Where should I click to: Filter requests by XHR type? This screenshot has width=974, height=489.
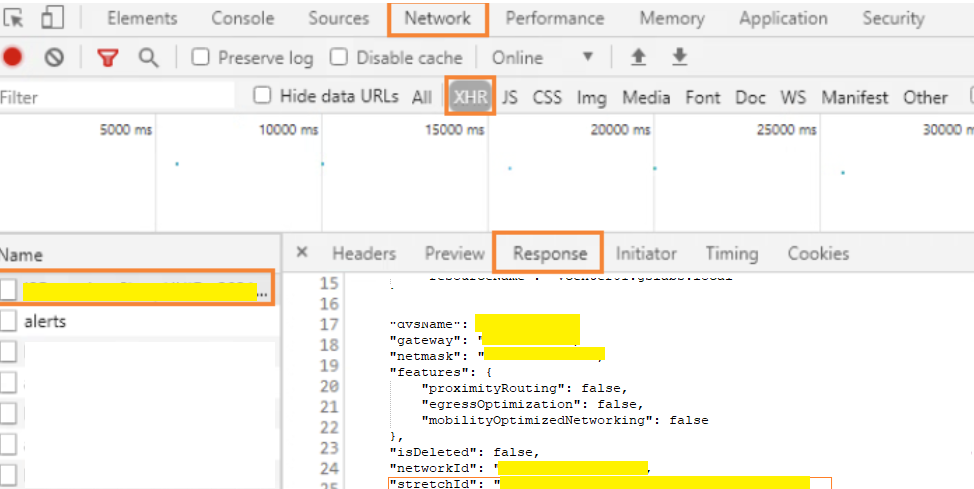469,97
